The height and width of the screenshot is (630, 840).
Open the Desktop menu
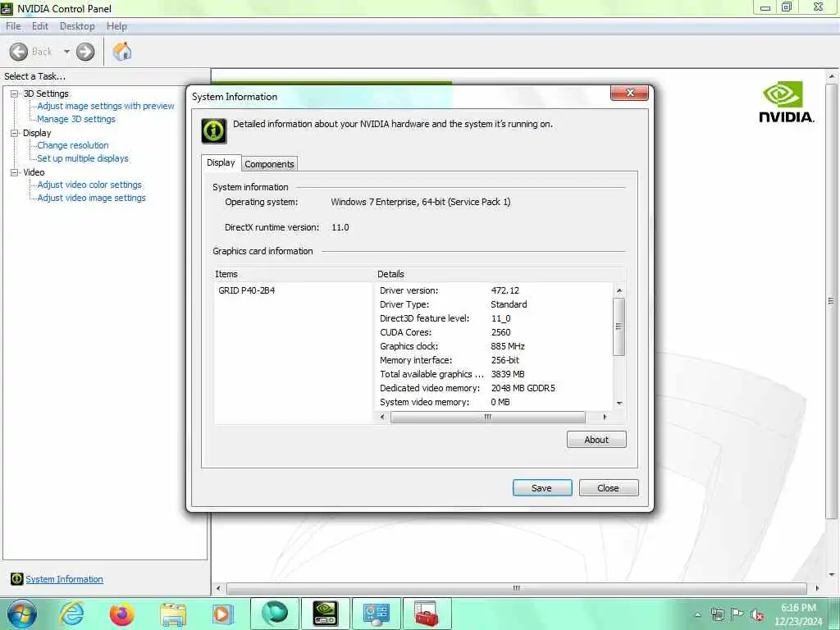77,26
